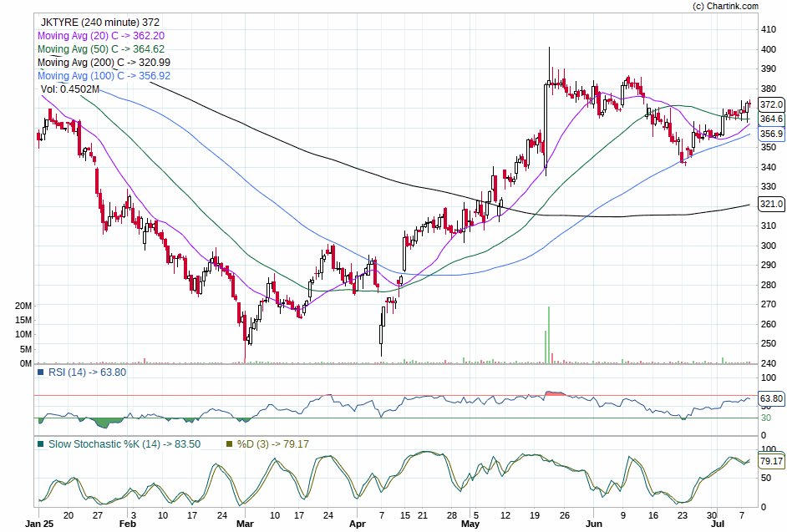Click the 250 price axis label

coord(769,344)
